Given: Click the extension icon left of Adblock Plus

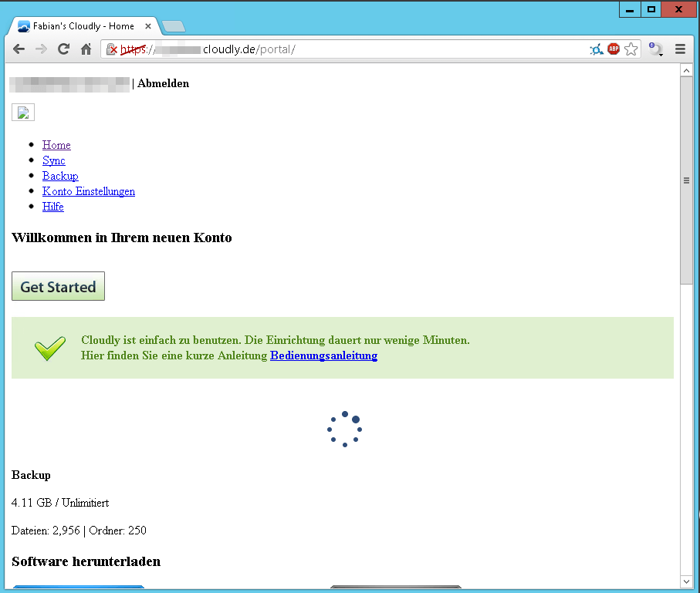Looking at the screenshot, I should point(597,49).
